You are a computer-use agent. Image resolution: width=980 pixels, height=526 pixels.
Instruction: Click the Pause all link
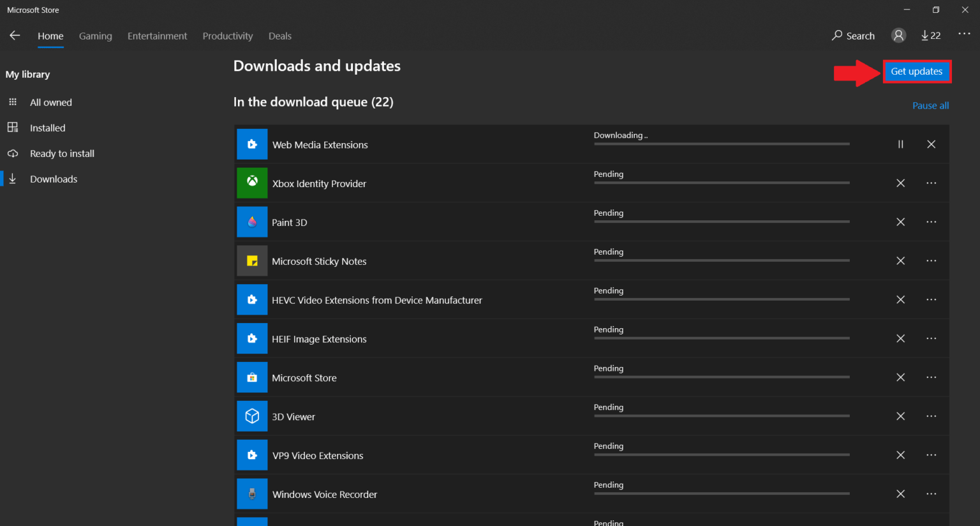930,105
